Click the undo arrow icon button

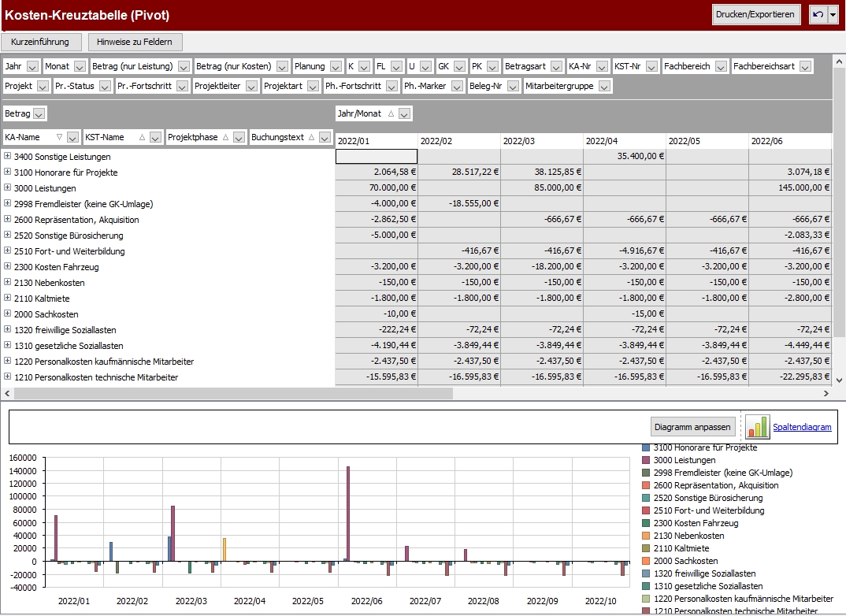point(818,15)
